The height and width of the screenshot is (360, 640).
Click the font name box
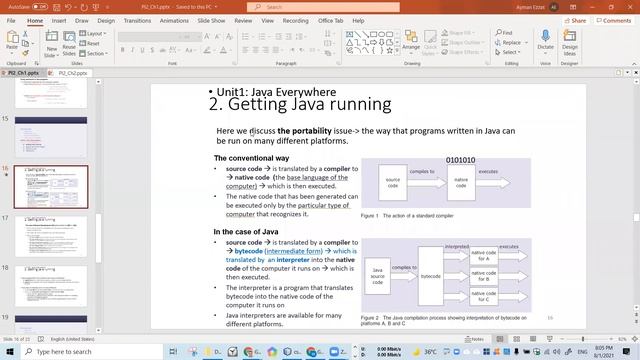(x=149, y=37)
